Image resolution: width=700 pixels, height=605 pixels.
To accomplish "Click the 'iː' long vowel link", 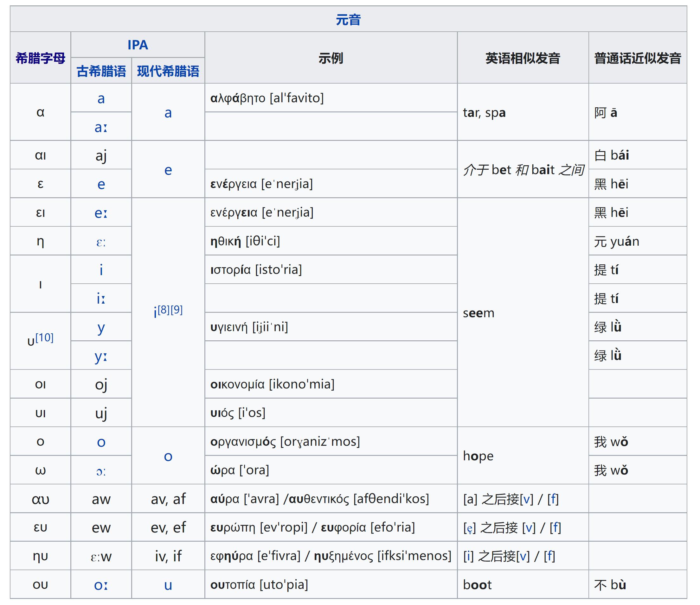I will (101, 298).
